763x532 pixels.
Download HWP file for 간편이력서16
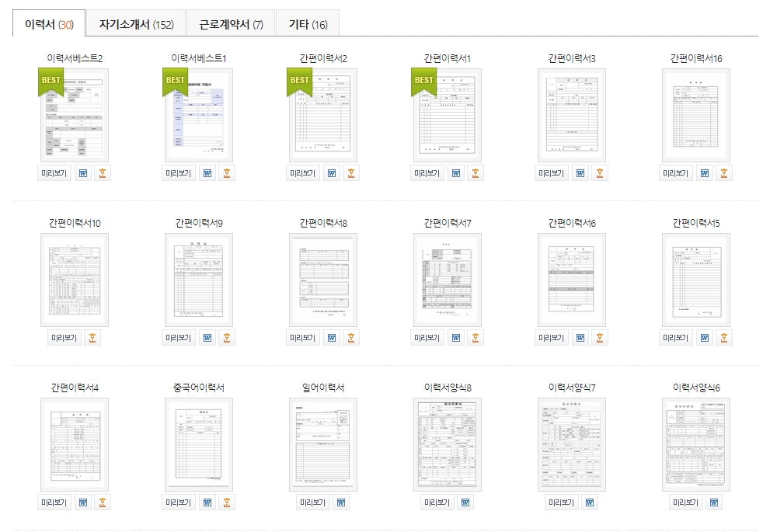tap(724, 173)
